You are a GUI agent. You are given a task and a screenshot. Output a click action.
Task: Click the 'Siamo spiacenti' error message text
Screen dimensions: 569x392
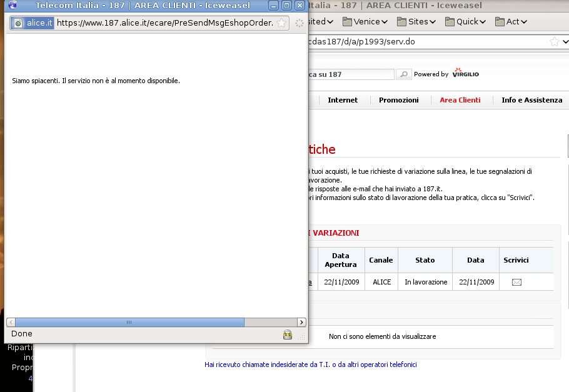click(x=96, y=81)
